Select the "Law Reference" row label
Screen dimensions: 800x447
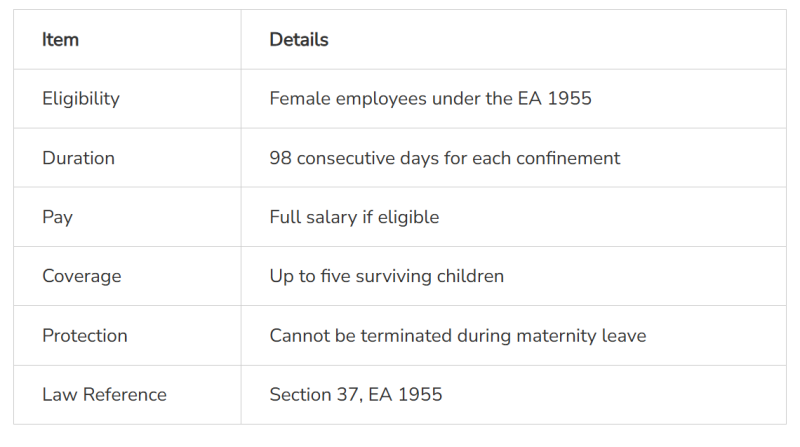(104, 395)
